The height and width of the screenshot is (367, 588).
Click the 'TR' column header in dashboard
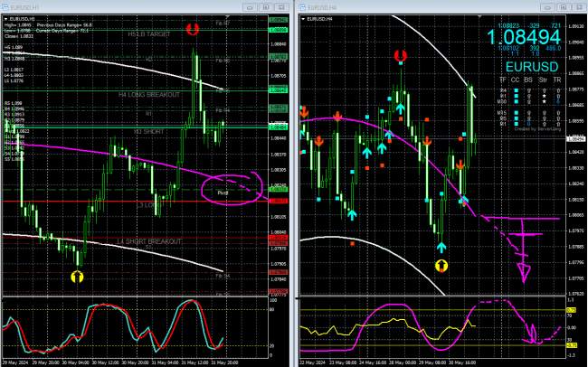pos(557,80)
